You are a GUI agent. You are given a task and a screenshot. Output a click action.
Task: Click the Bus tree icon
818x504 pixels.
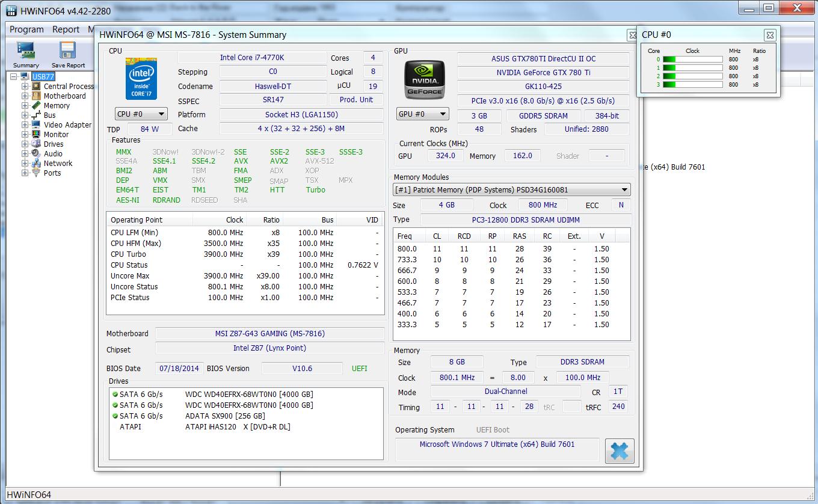tap(36, 115)
